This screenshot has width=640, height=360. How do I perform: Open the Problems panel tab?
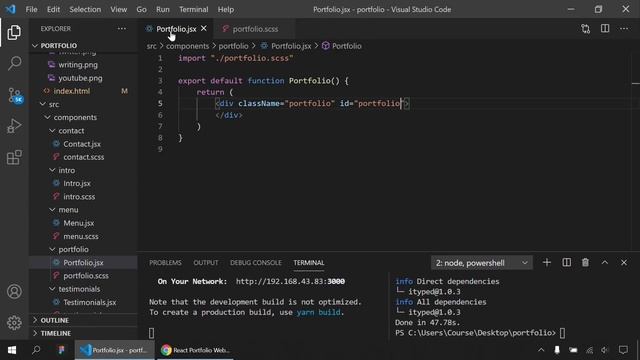point(165,263)
